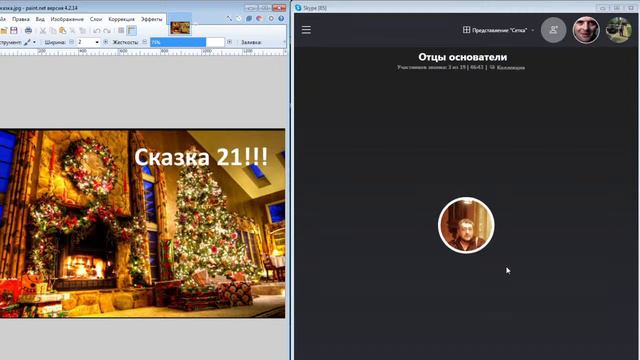Open a file in paint.net toolbar

(4, 31)
